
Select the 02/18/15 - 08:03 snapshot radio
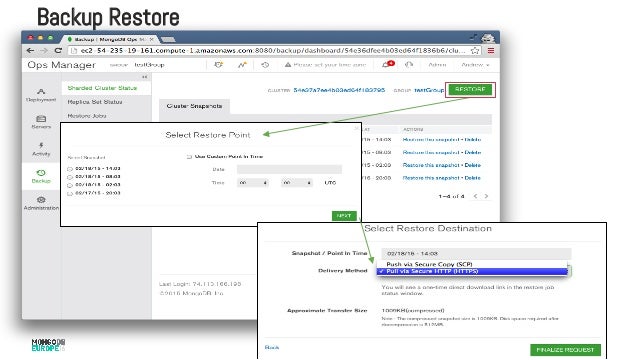70,177
